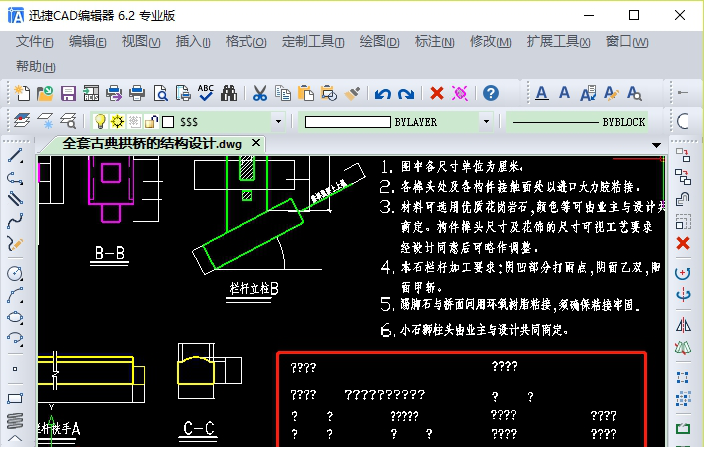Open the BYBLOCK linetype selector
The width and height of the screenshot is (704, 464).
(x=577, y=122)
